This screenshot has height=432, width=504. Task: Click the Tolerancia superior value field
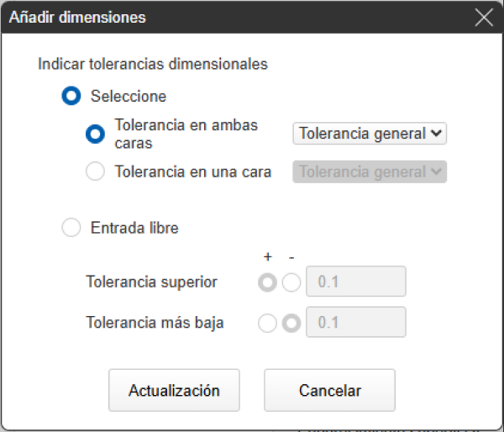(357, 282)
